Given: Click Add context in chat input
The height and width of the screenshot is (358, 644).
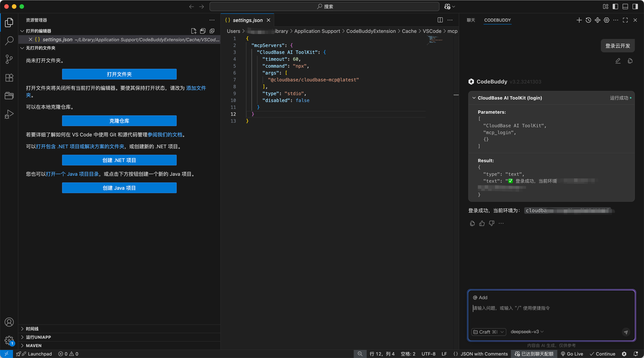Looking at the screenshot, I should click(480, 297).
